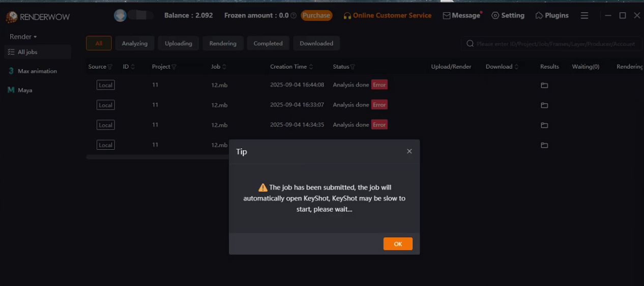Confirm the Tip dialog with OK
Screen dimensions: 644x286
coord(398,244)
